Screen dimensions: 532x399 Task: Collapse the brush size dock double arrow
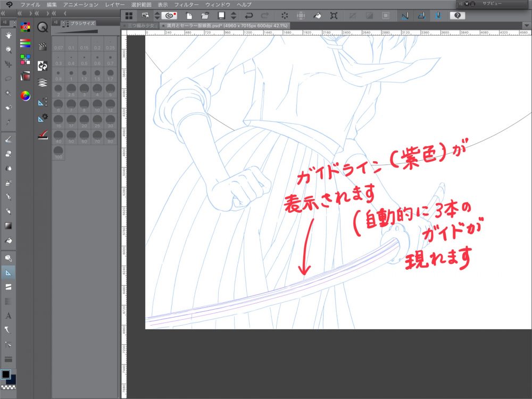tap(54, 13)
